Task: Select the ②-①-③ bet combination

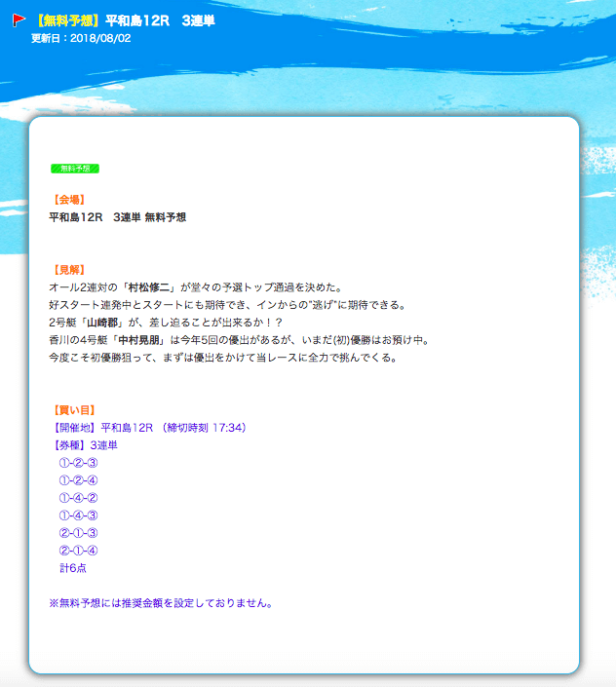Action: 79,533
